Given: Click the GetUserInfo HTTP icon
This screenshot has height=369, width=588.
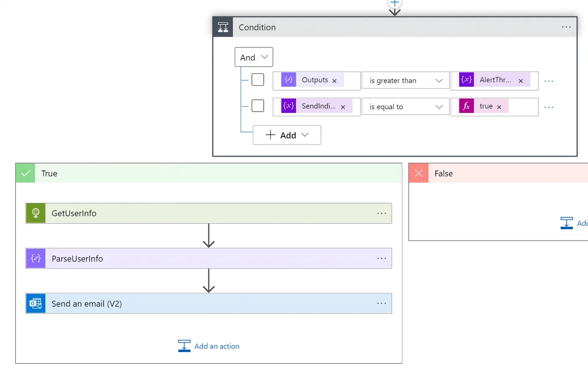Looking at the screenshot, I should click(36, 213).
